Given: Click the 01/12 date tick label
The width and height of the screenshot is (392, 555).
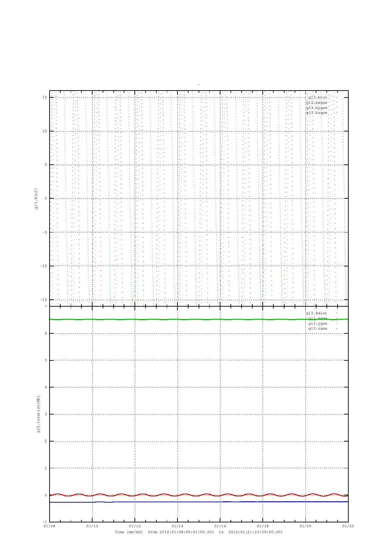Looking at the screenshot, I should coord(135,526).
